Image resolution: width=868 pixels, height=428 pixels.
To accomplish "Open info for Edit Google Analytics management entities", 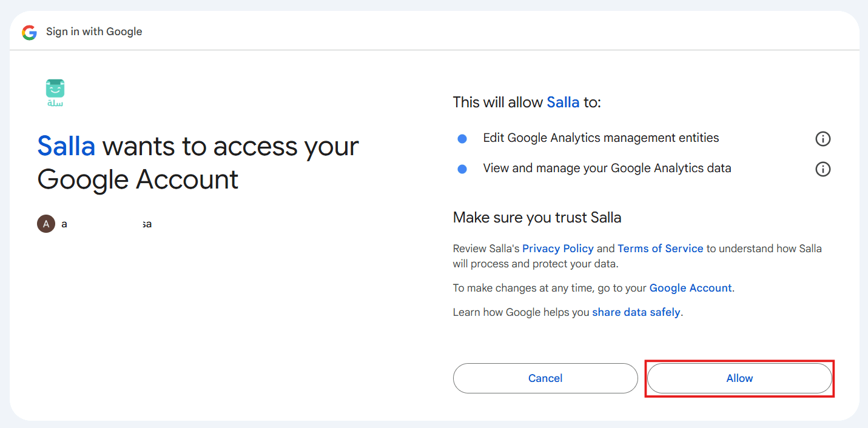I will point(823,139).
